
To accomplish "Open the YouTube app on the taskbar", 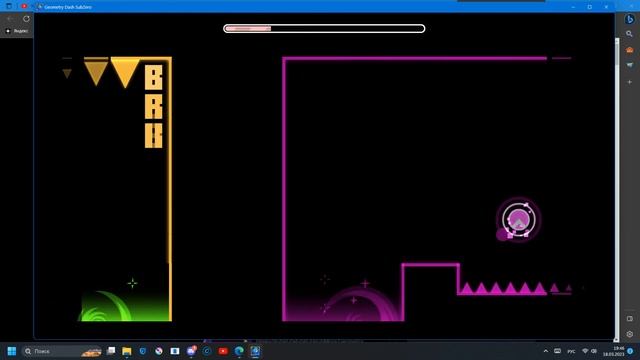I will 223,351.
